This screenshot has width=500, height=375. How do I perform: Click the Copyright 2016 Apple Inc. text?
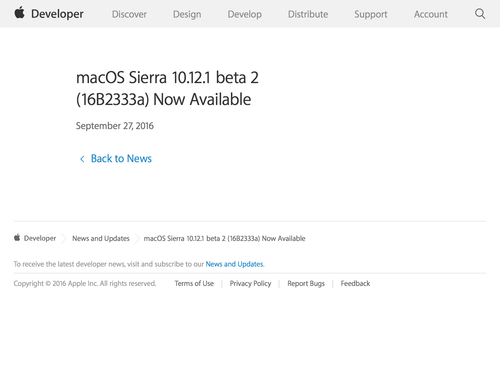[x=85, y=283]
